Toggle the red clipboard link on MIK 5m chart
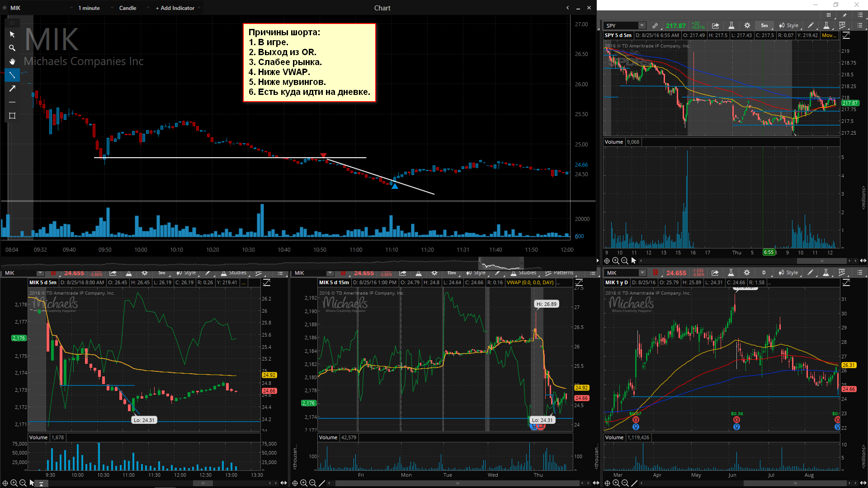 pos(53,273)
